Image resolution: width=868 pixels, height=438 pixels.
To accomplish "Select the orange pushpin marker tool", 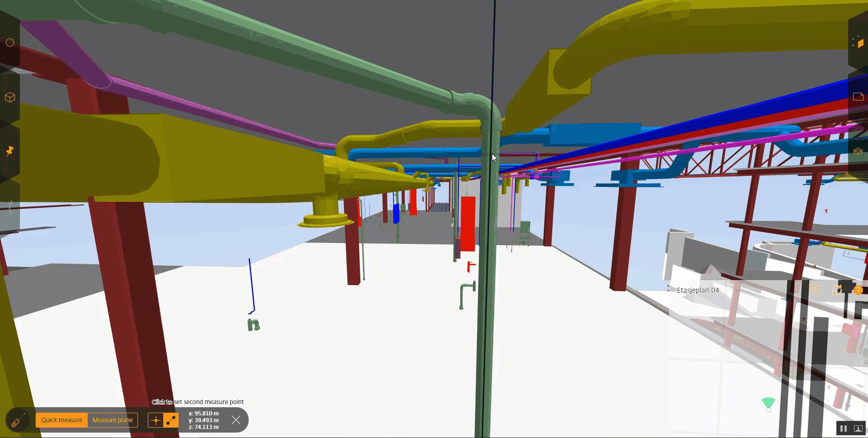I will [10, 151].
